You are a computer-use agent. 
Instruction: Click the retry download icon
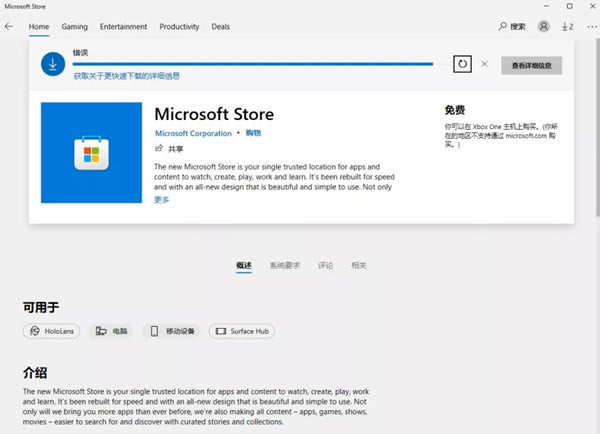[x=462, y=64]
